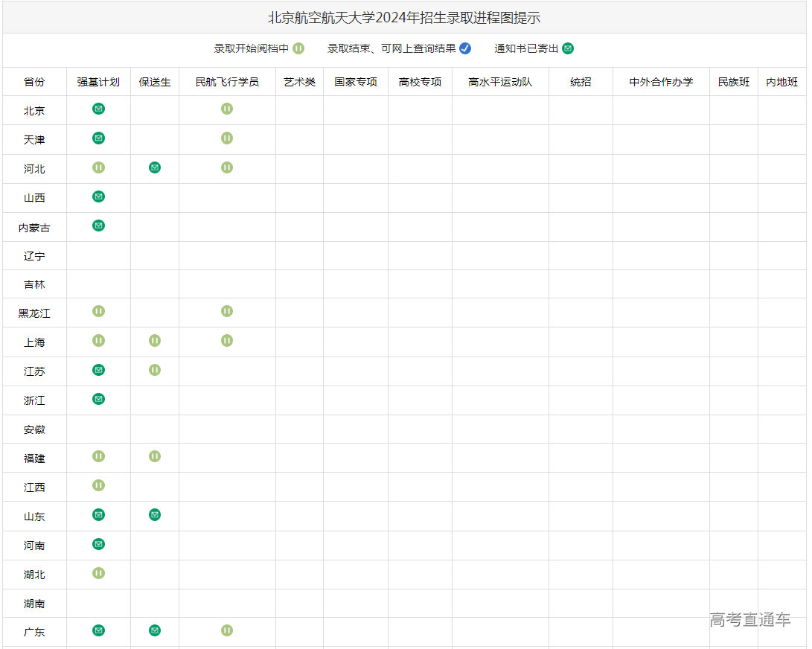Screen dimensions: 812x649
Task: Click the pause icon for 湖北 强基计划
Action: (x=98, y=573)
